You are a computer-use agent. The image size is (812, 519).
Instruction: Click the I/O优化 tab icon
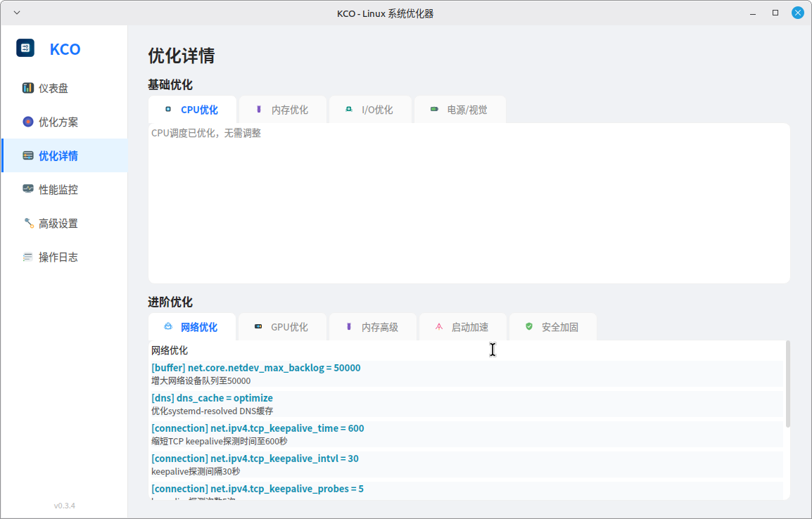(349, 109)
